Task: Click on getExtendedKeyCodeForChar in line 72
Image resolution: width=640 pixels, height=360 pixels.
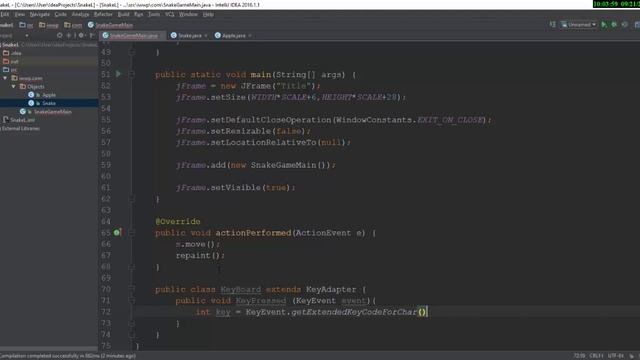Action: coord(354,312)
